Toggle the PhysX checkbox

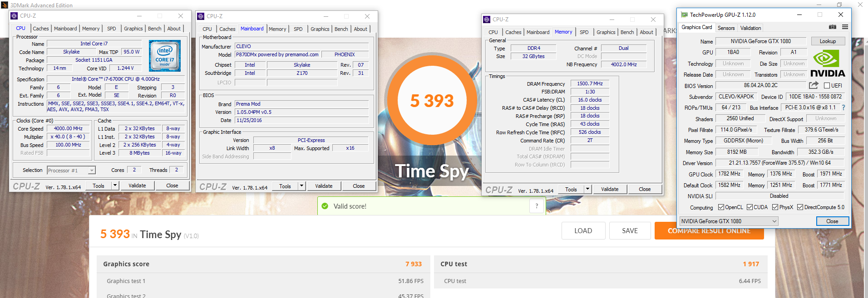[x=775, y=207]
